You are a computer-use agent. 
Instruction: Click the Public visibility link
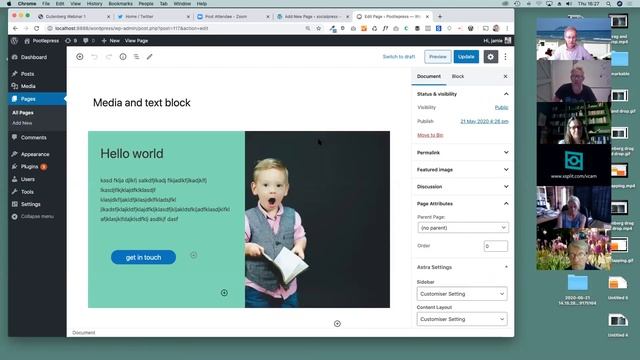pyautogui.click(x=501, y=107)
